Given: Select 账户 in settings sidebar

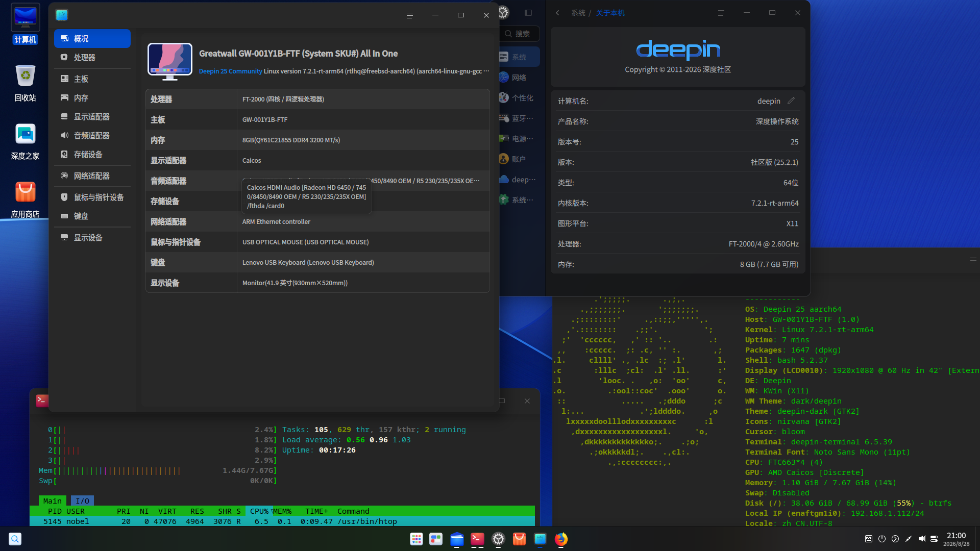Looking at the screenshot, I should [519, 159].
